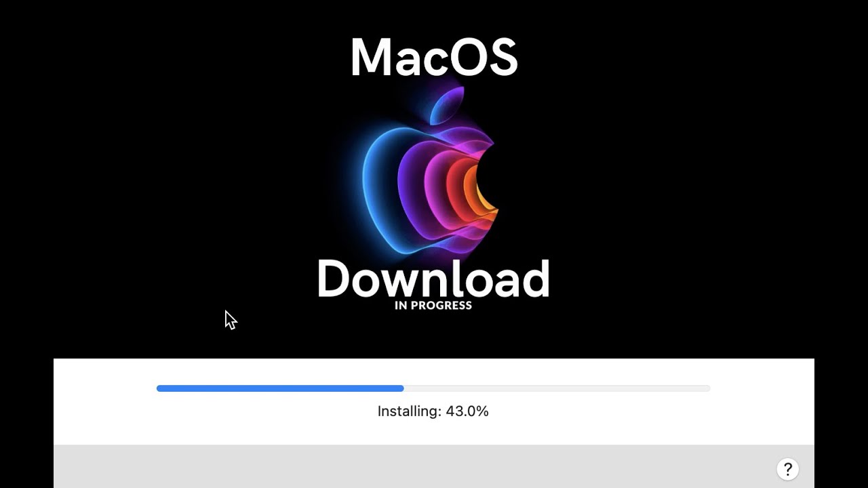Screen dimensions: 868x488
Task: Click the question mark help button
Action: click(787, 469)
